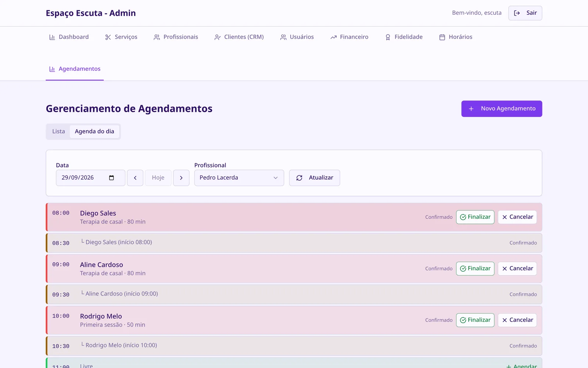Image resolution: width=588 pixels, height=368 pixels.
Task: Click the 09:30 Aline Cardoso continuation row
Action: pyautogui.click(x=294, y=294)
